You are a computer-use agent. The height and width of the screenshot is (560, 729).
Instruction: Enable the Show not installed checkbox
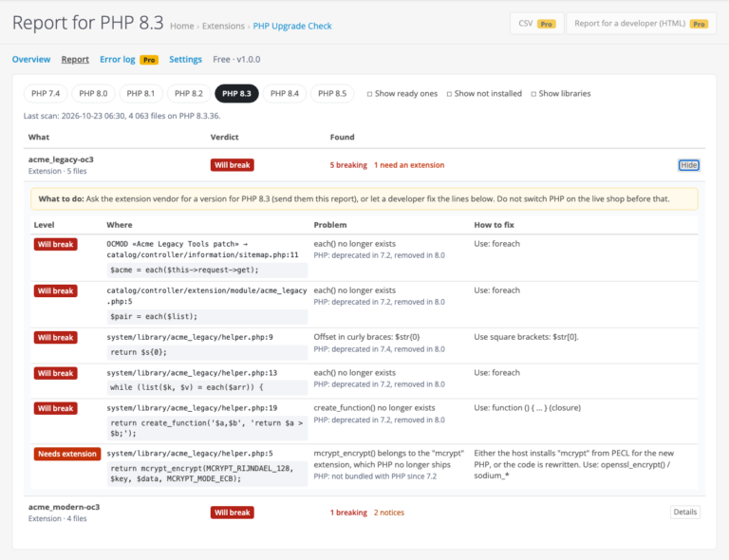pyautogui.click(x=449, y=94)
